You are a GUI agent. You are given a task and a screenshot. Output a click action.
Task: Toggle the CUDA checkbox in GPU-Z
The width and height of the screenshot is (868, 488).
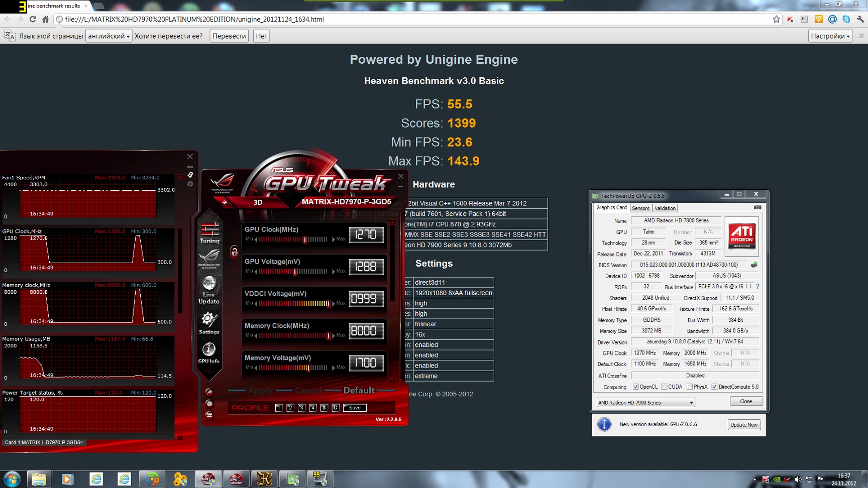tap(665, 387)
